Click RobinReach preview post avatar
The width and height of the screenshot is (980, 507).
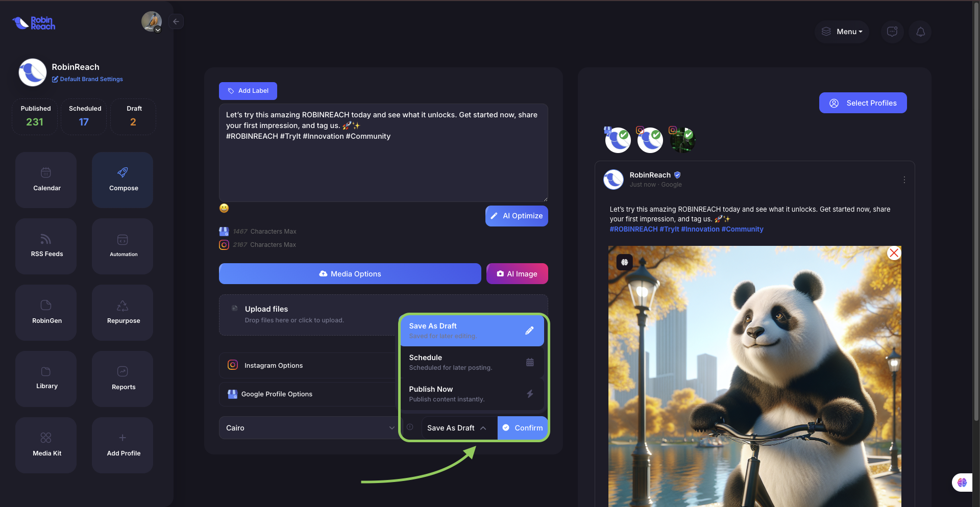614,180
